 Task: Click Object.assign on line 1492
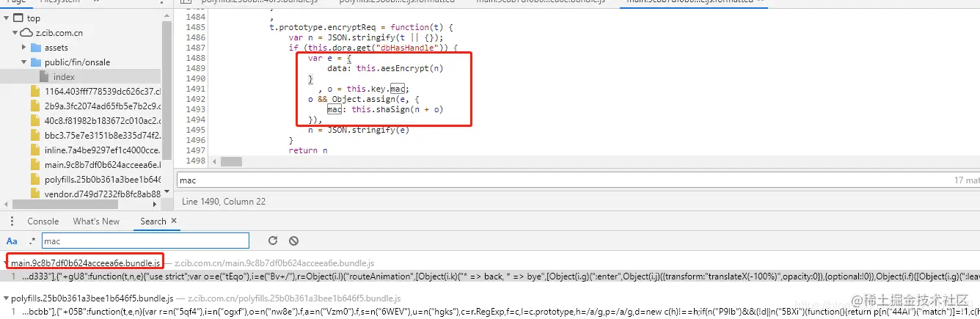point(363,99)
